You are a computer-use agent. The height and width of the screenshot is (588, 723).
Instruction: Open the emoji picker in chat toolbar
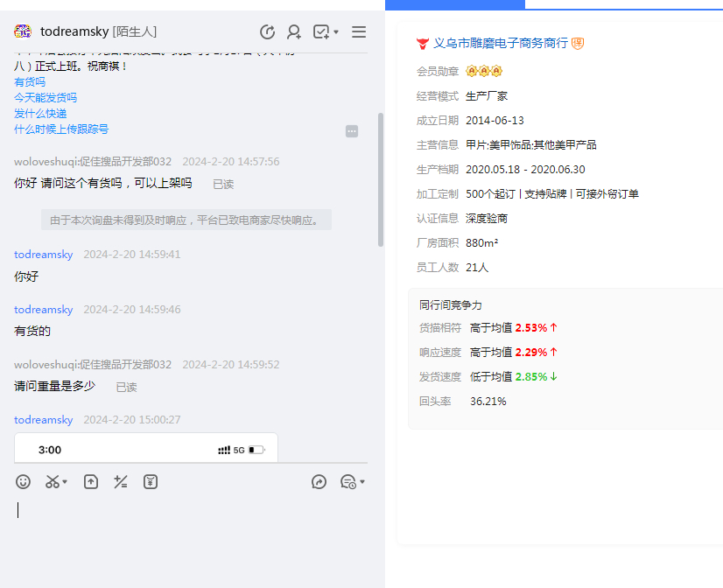(x=24, y=481)
